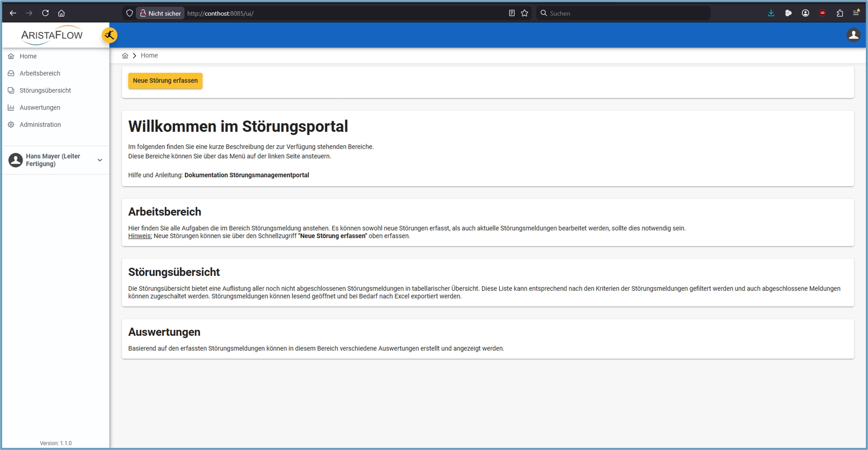Click the Arbeitsbereich inbox icon

pos(11,73)
